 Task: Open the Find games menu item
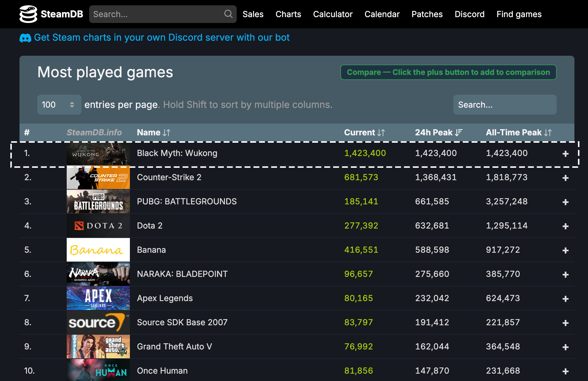(519, 14)
